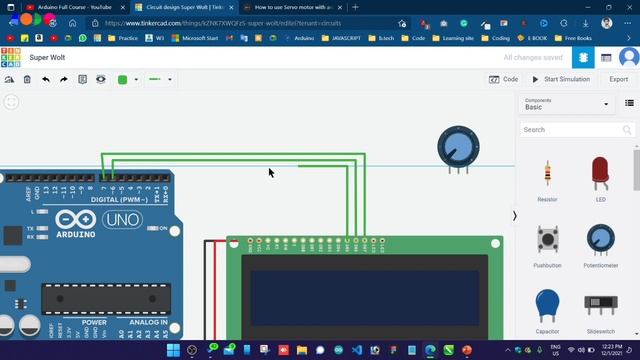Viewport: 640px width, 360px height.
Task: Open Arduino IDE from taskbar
Action: [338, 350]
